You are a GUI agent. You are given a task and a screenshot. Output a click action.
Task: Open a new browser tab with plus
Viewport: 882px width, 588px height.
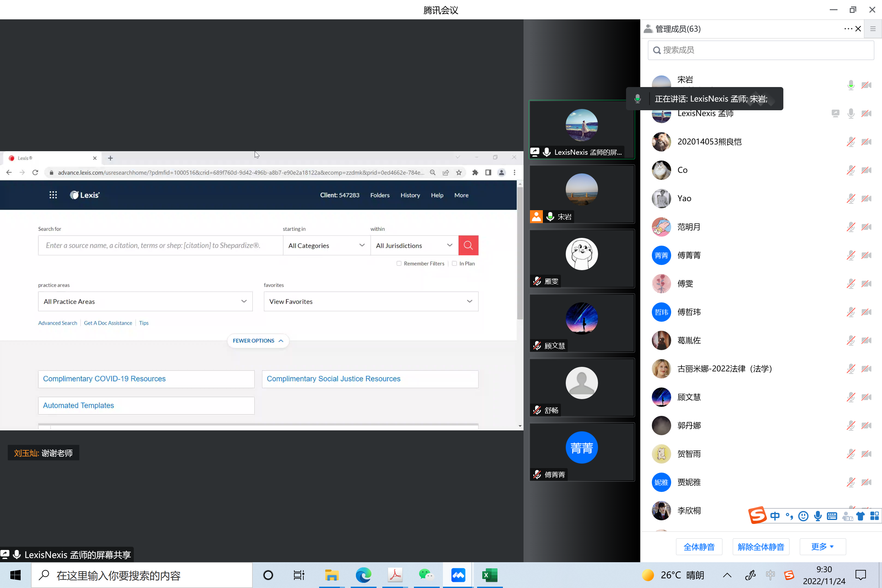110,158
